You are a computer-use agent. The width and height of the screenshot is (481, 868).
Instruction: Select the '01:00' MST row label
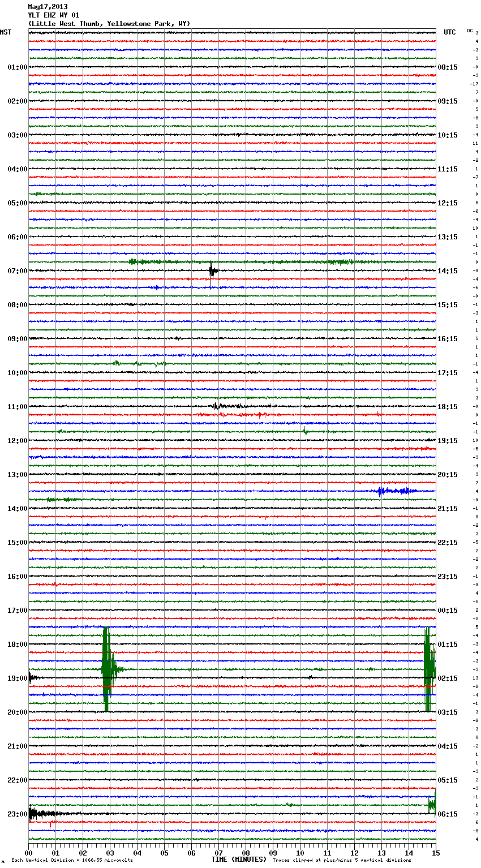(18, 67)
